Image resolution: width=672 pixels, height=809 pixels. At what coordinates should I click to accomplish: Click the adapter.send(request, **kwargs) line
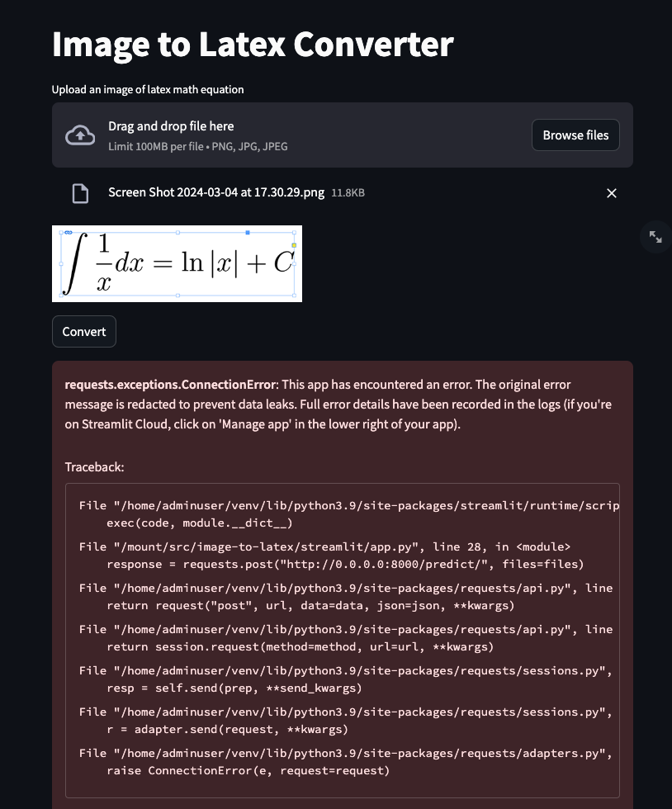click(x=228, y=729)
